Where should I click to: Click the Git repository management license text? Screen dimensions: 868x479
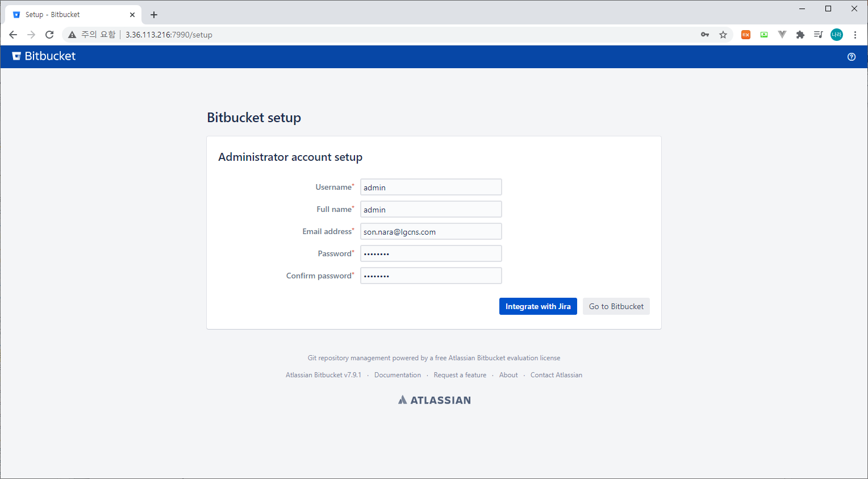(434, 358)
